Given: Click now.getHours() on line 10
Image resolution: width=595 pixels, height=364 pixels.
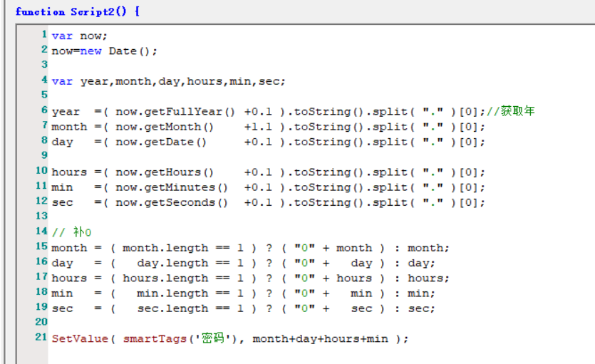Looking at the screenshot, I should pyautogui.click(x=165, y=172).
